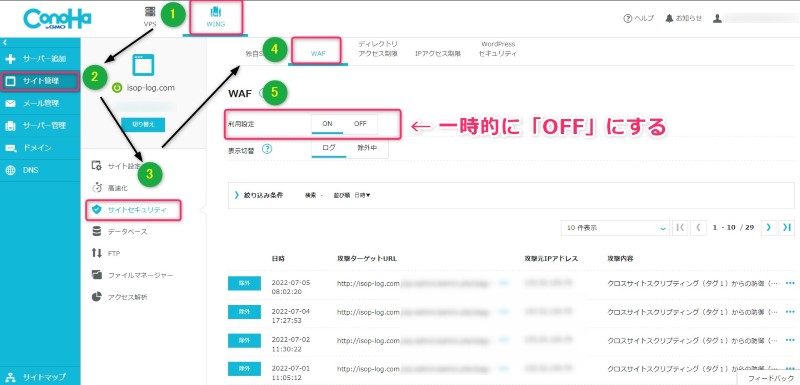Image resolution: width=800 pixels, height=385 pixels.
Task: Open more options for 2022-07-02 row
Action: [x=790, y=340]
